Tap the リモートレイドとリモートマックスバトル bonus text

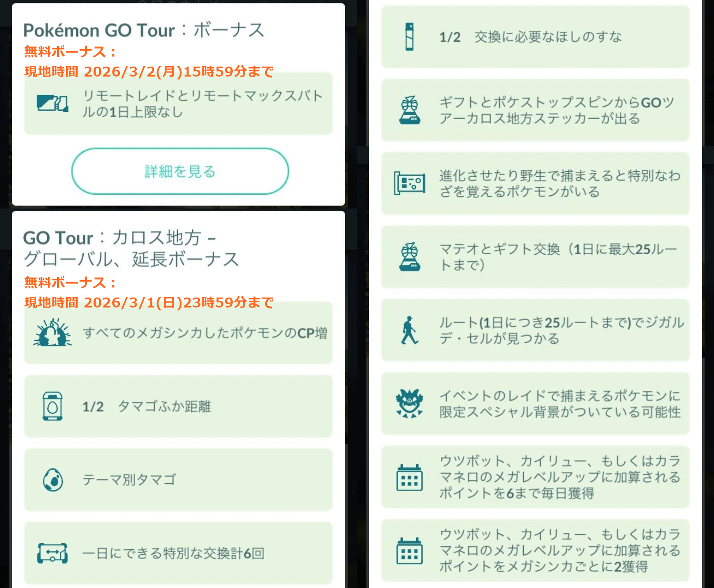point(203,103)
